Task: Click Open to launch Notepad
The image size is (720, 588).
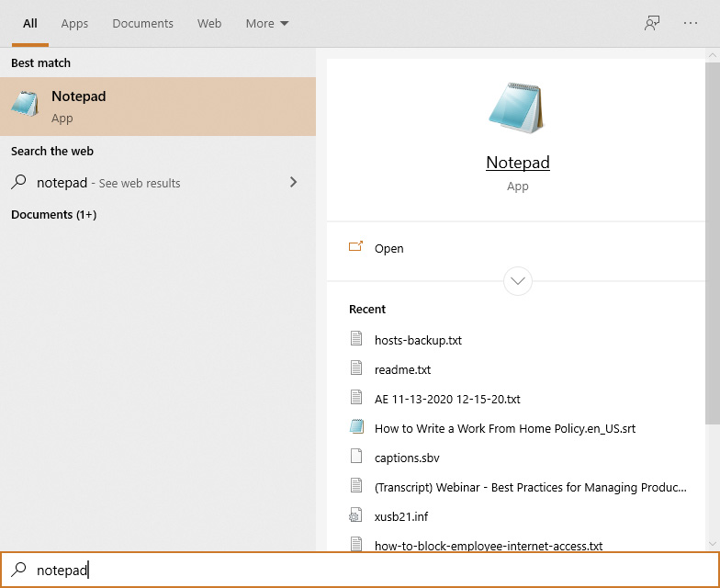Action: click(x=516, y=248)
